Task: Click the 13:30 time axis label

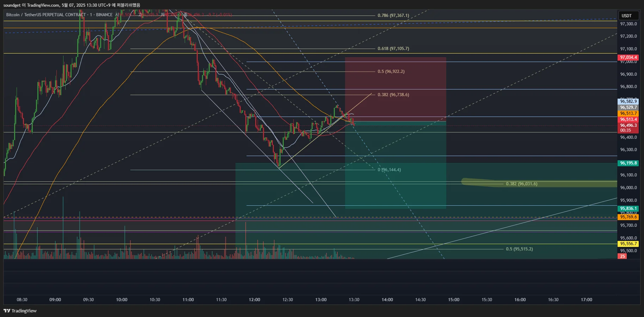Action: (x=354, y=300)
